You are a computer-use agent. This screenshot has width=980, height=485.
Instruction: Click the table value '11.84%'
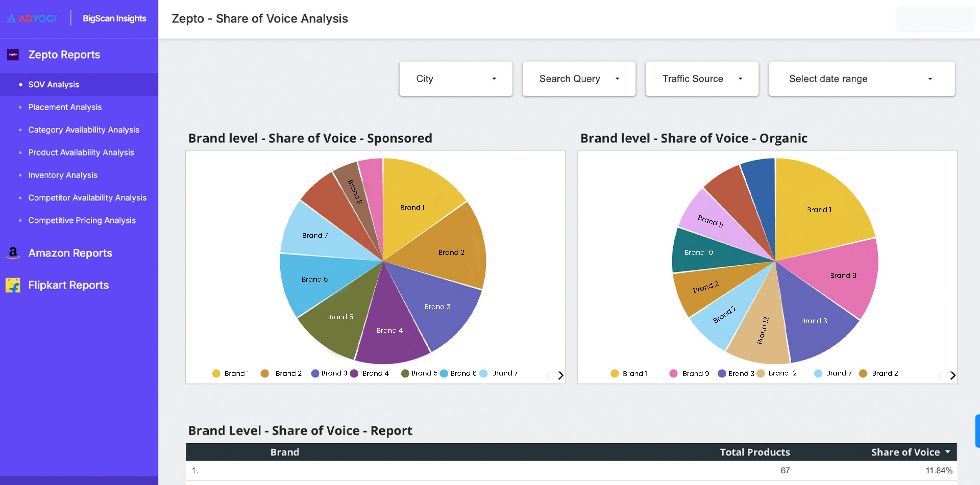coord(939,470)
